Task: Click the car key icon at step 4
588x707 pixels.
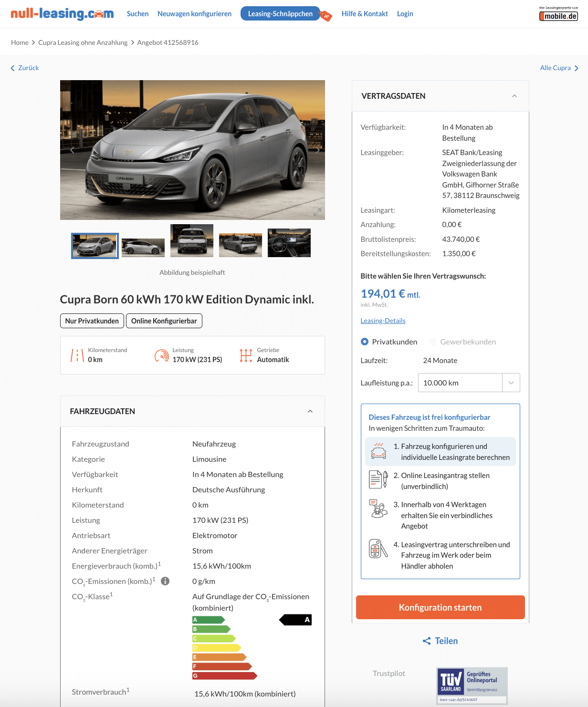Action: click(x=378, y=549)
